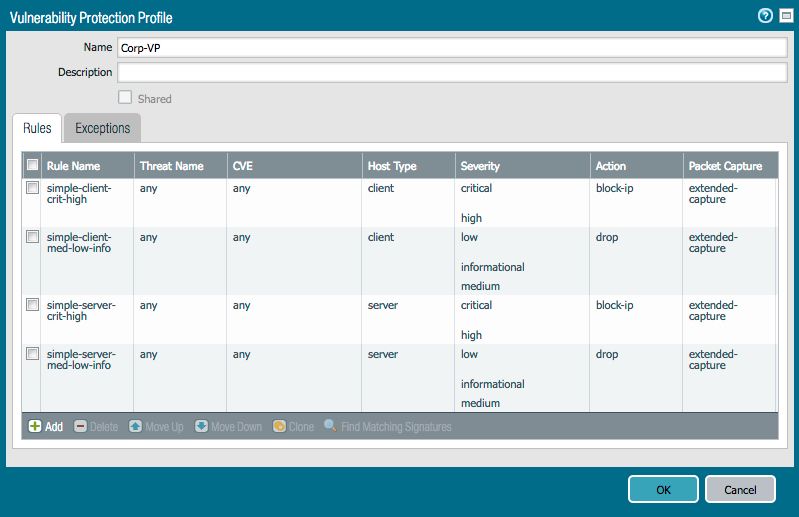This screenshot has height=517, width=799.
Task: Click 'client' host type of simple-client-crit-high
Action: point(381,188)
